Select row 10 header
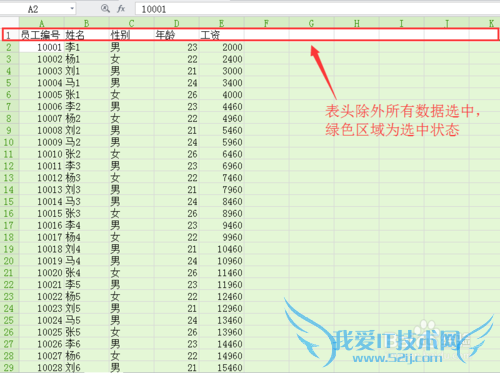The width and height of the screenshot is (500, 373). coord(9,142)
